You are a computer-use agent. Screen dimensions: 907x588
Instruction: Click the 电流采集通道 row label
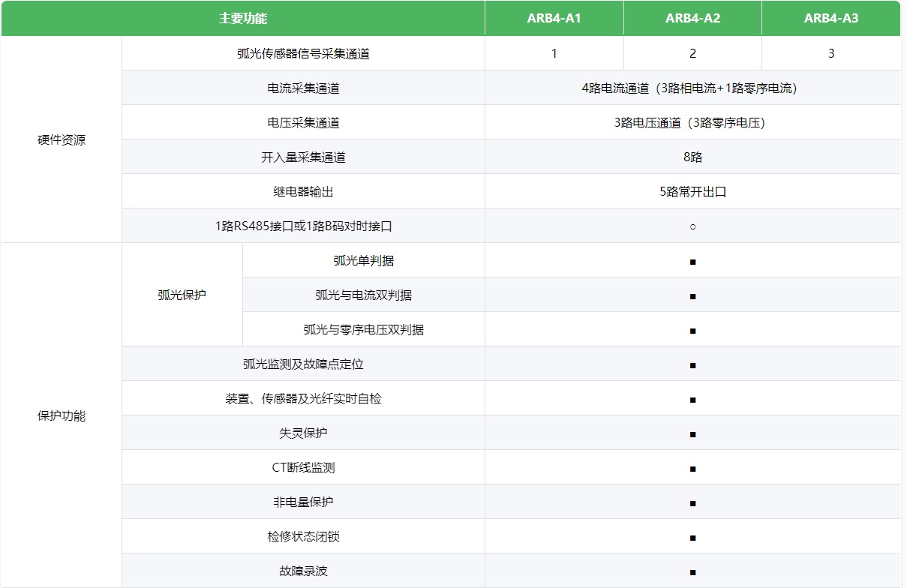tap(303, 88)
